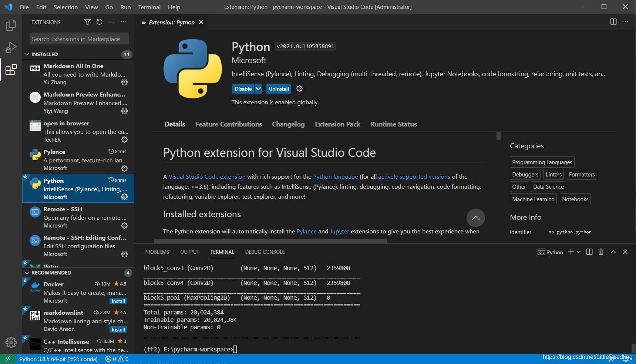This screenshot has width=636, height=364.
Task: Select the Data Science category tag
Action: [548, 187]
